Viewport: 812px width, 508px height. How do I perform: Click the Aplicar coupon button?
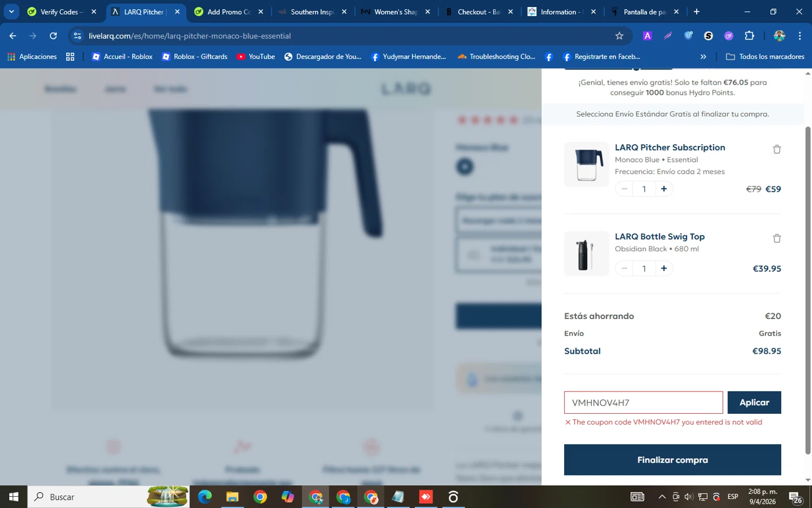click(x=754, y=402)
